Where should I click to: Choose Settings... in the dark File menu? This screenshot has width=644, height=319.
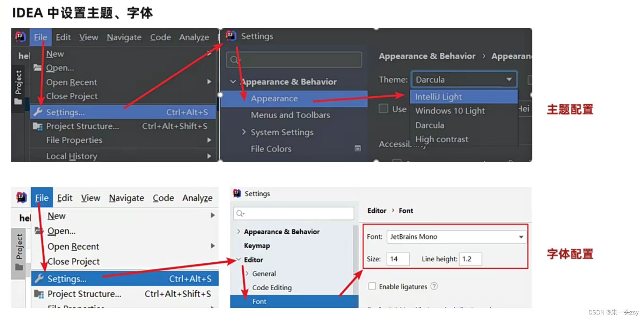pos(123,112)
